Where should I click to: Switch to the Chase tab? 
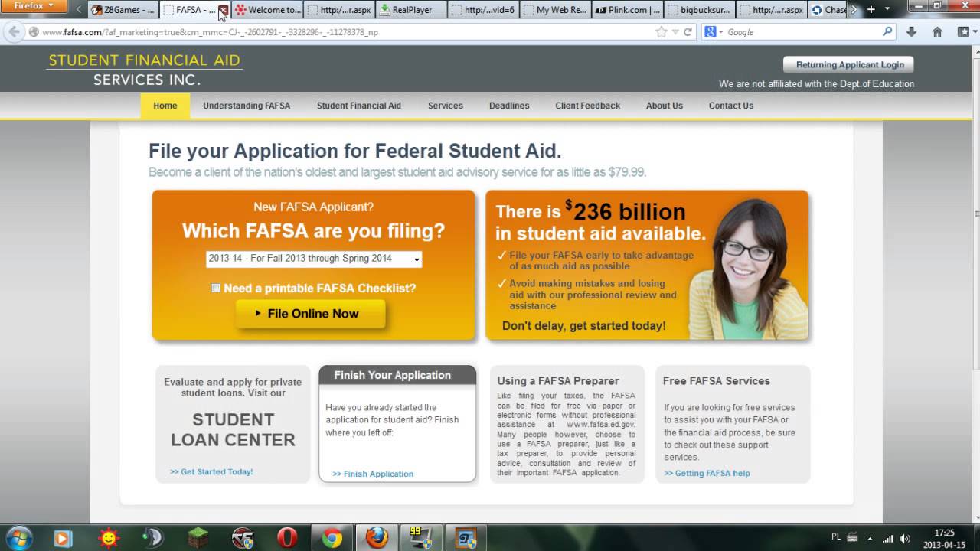click(829, 10)
